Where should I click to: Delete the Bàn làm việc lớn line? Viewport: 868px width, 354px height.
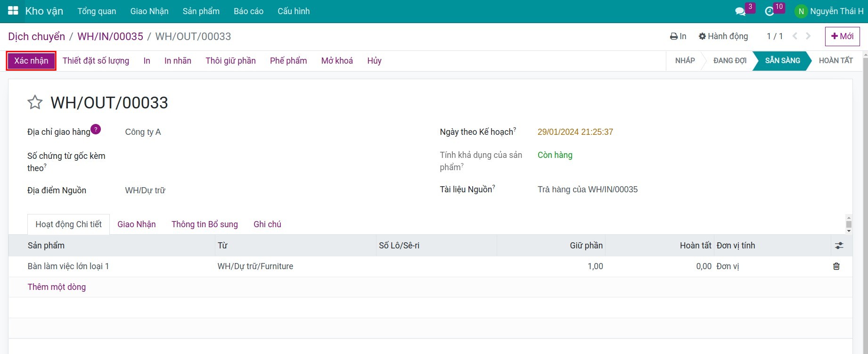[836, 266]
